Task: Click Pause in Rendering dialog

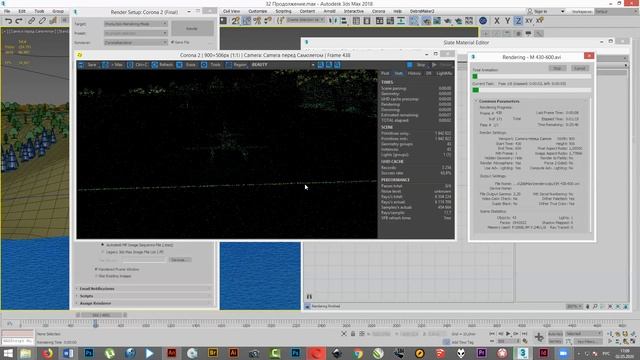Action: click(557, 68)
